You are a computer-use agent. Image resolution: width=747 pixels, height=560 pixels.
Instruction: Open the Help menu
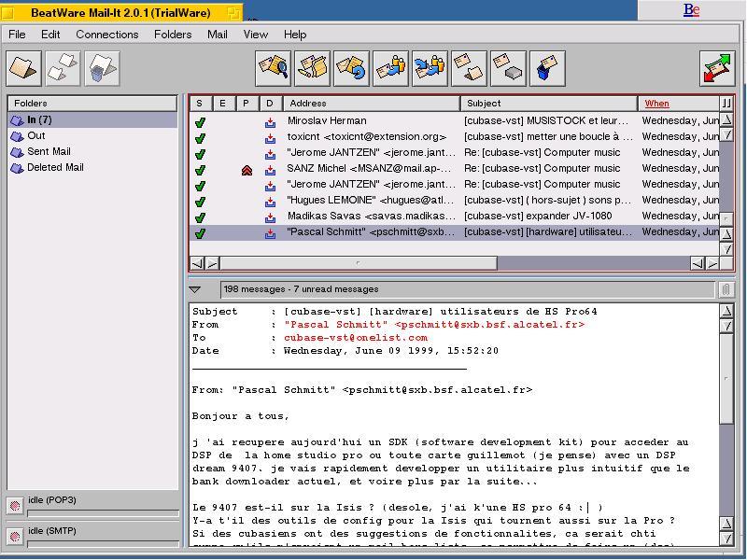(x=295, y=35)
